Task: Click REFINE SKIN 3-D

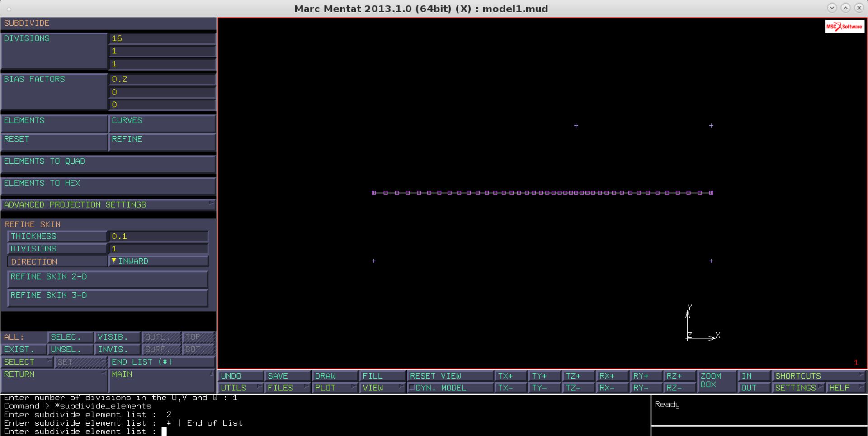Action: coord(108,298)
